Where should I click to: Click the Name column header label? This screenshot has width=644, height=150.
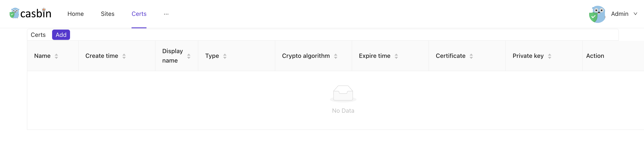coord(42,56)
